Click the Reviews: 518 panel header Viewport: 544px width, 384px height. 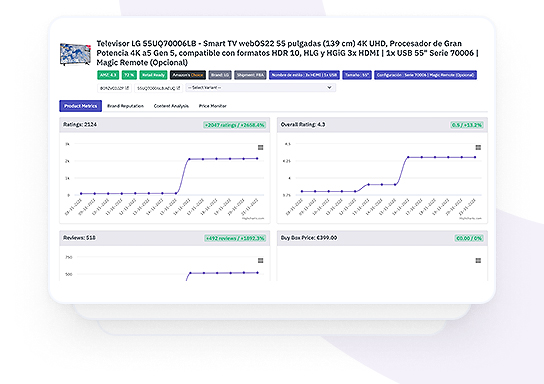165,238
